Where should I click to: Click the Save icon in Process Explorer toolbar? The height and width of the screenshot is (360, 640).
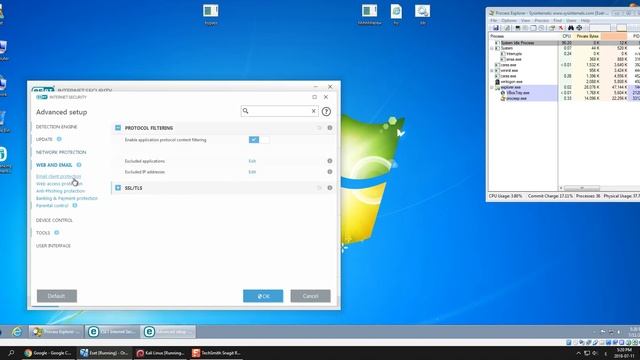[x=496, y=28]
